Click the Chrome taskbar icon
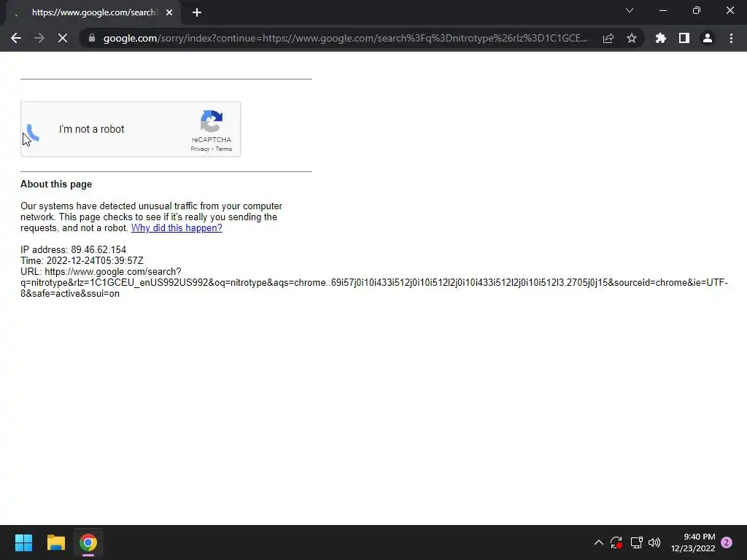Viewport: 747px width, 560px height. (x=88, y=542)
